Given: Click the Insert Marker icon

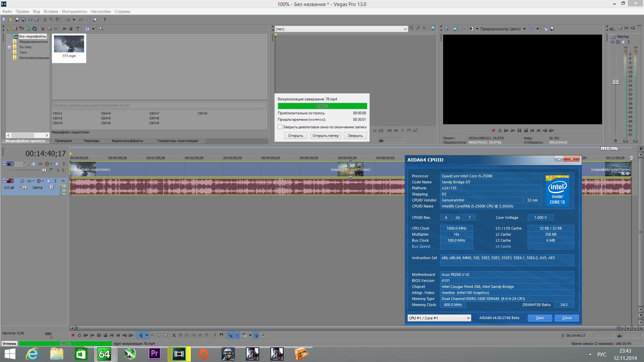Looking at the screenshot, I should [215, 335].
